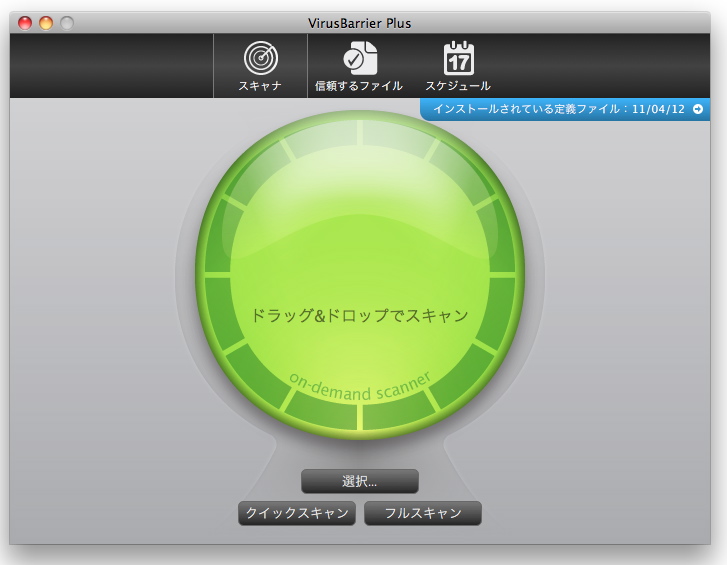Click the 選択... button
This screenshot has width=727, height=565.
[360, 481]
